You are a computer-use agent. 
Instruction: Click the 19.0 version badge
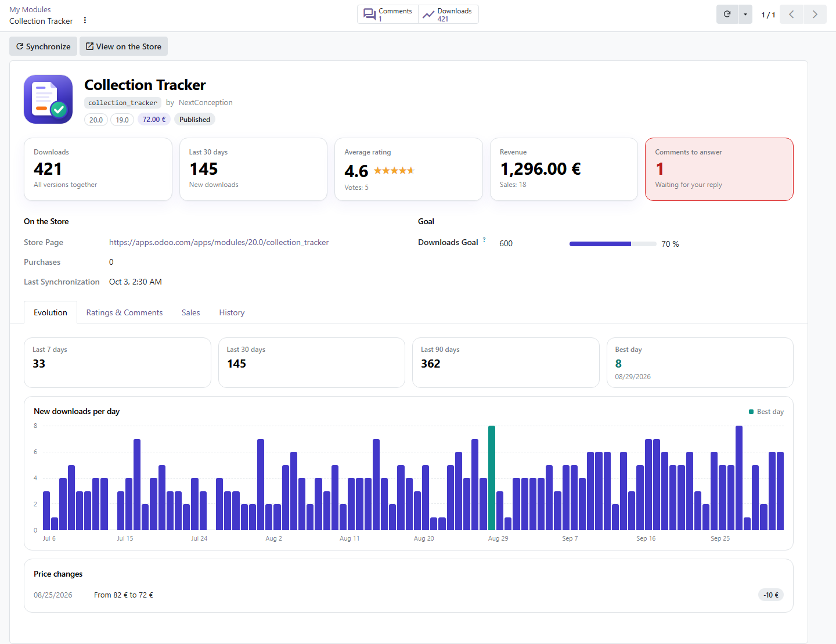pos(122,120)
